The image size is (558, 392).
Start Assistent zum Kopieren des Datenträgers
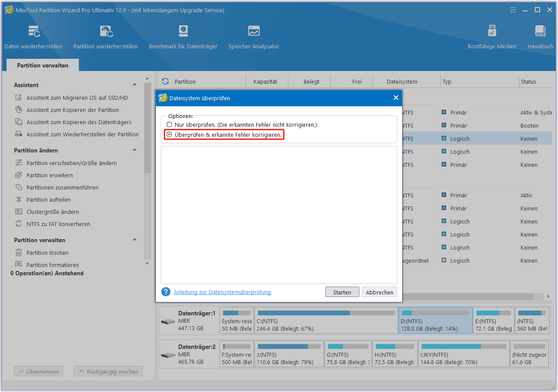point(79,122)
